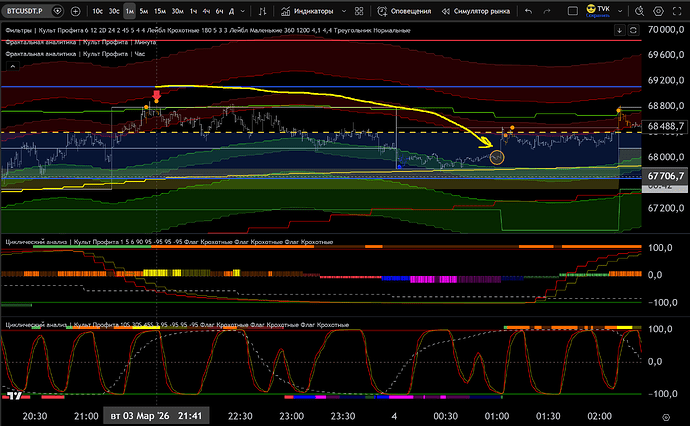Select the 1ч timeframe
Image resolution: width=690 pixels, height=426 pixels.
[193, 12]
